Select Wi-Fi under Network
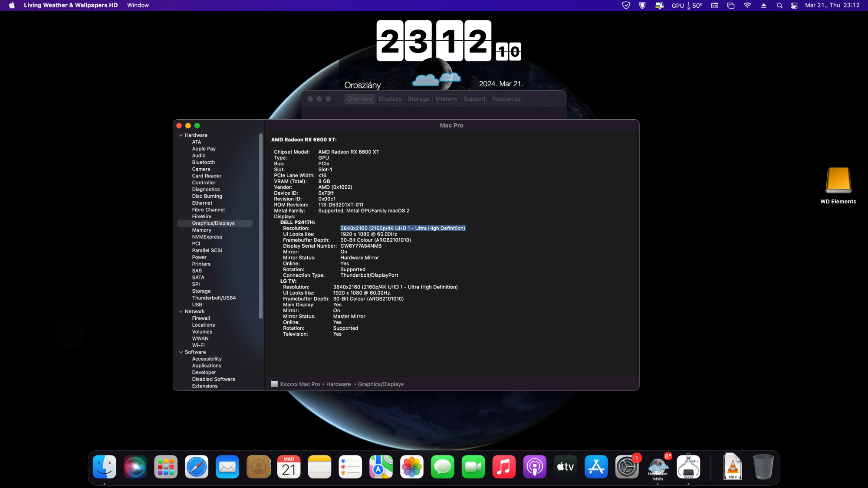This screenshot has height=488, width=868. pos(198,345)
